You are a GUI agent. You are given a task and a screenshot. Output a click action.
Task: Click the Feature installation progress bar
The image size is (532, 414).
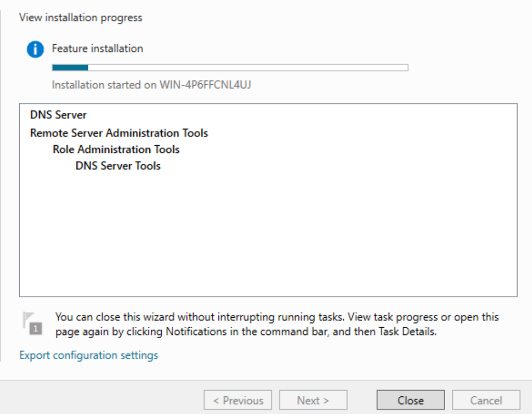(x=230, y=68)
